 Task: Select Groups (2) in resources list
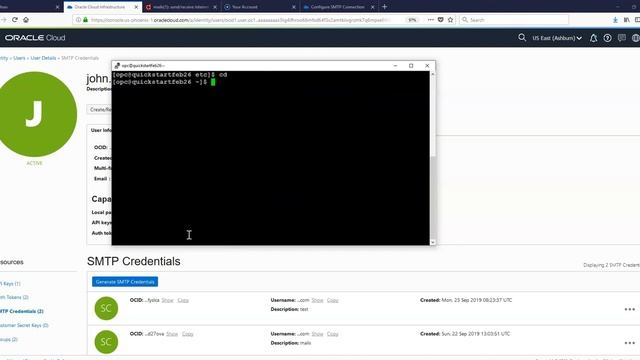(9, 339)
